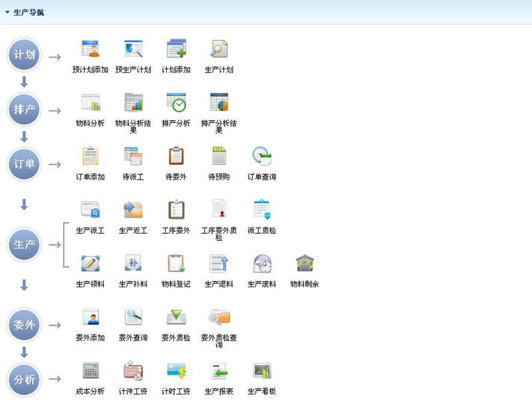Select the 派工质检 icon
The height and width of the screenshot is (401, 532).
261,210
